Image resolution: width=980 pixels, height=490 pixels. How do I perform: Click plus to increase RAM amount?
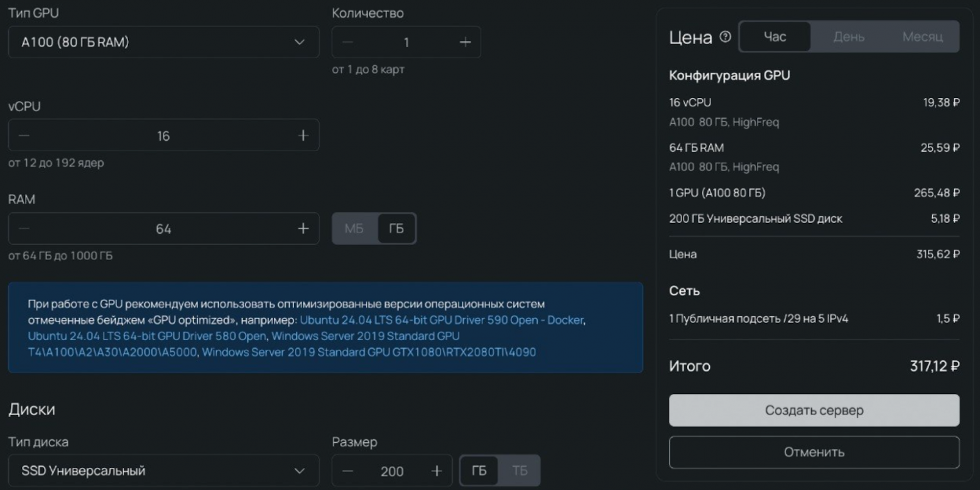(x=302, y=228)
